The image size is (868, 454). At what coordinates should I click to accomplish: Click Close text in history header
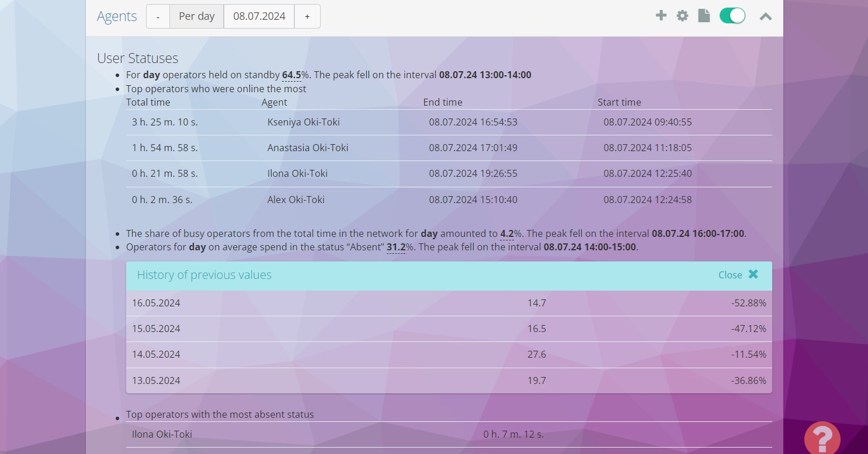pyautogui.click(x=730, y=275)
